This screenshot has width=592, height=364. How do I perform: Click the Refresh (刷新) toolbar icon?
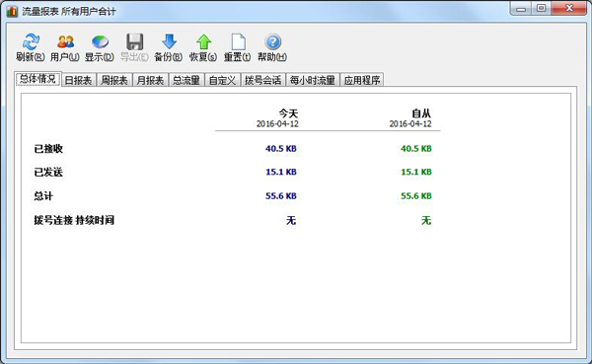point(31,41)
